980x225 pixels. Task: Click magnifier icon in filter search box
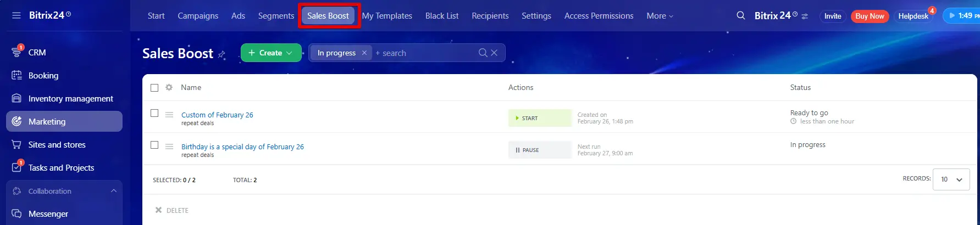pos(483,53)
